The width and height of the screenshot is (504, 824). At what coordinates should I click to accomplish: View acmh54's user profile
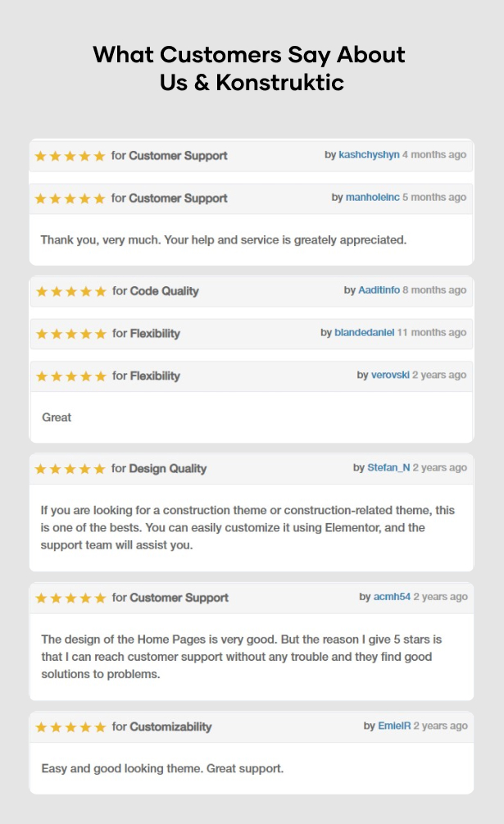[x=392, y=597]
